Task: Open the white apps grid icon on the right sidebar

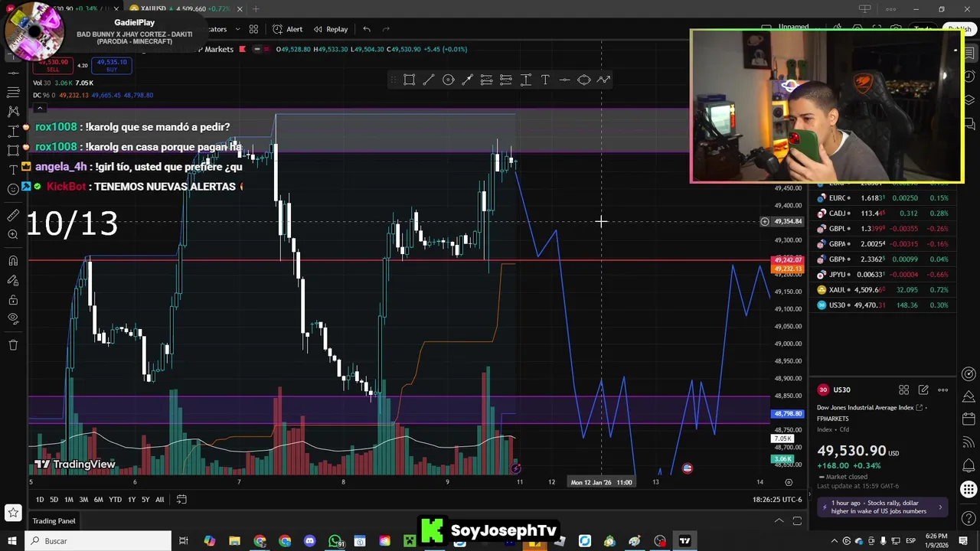Action: coord(969,490)
